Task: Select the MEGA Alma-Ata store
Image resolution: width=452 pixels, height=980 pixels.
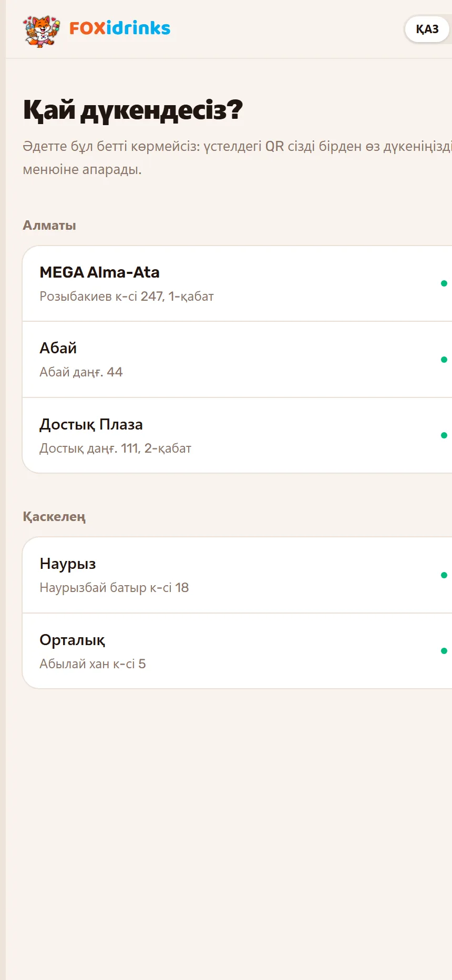Action: (x=238, y=284)
